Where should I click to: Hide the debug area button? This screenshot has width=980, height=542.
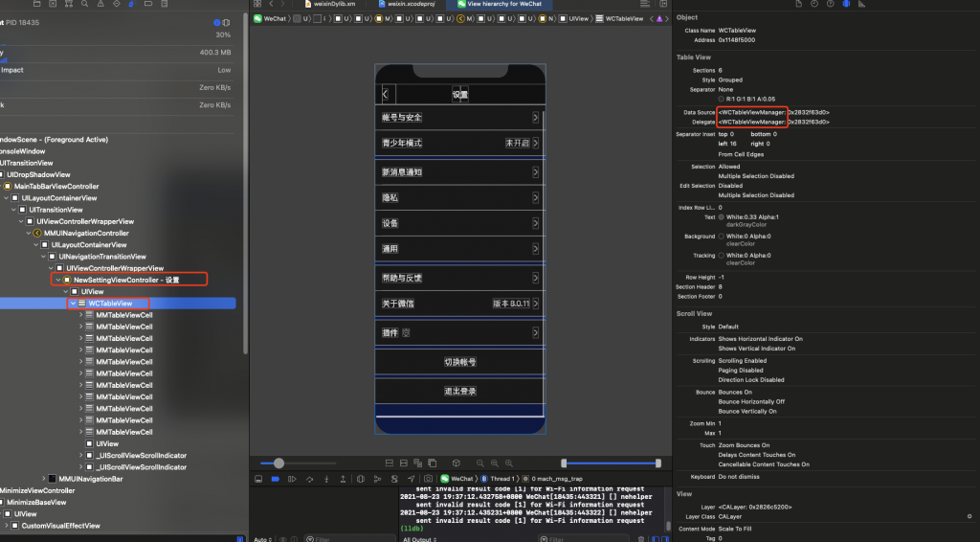tap(258, 478)
